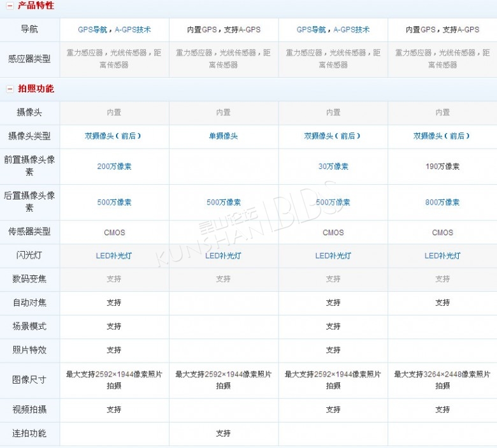
Task: Click 场景模式 支持 in the first column
Action: [114, 326]
